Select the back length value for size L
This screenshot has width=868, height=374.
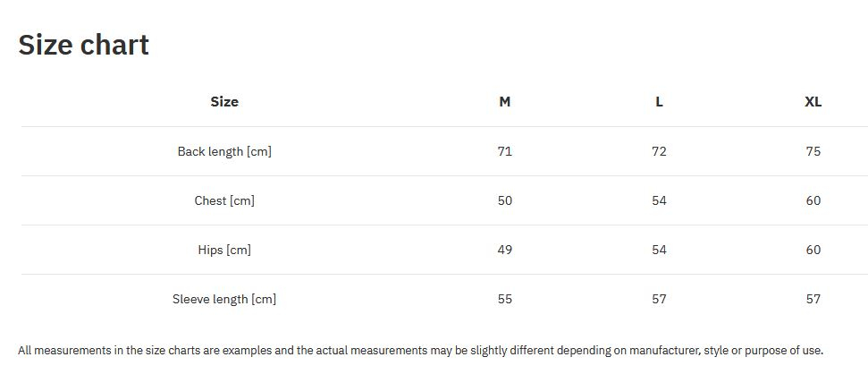point(659,151)
